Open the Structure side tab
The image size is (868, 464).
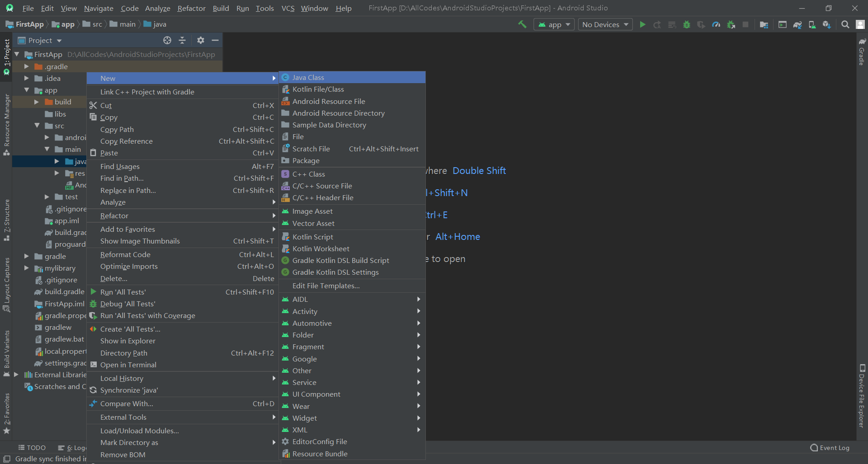pos(6,220)
